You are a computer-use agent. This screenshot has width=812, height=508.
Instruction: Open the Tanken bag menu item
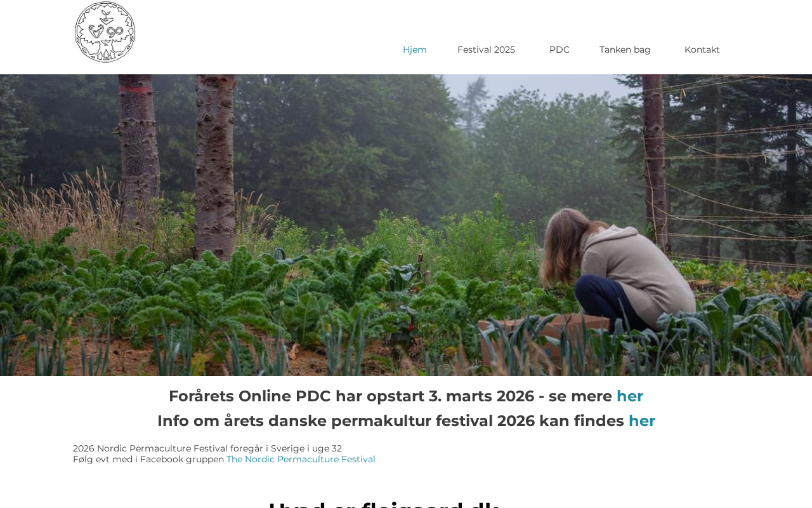tap(625, 50)
